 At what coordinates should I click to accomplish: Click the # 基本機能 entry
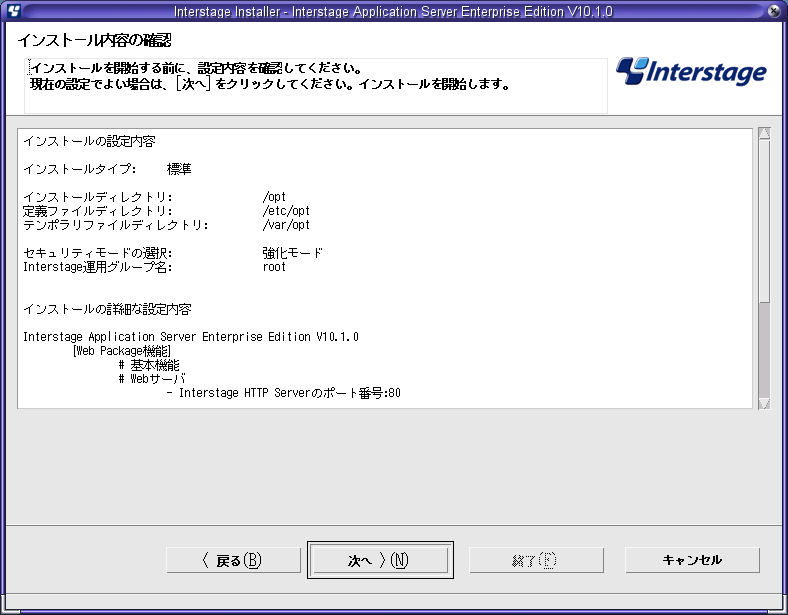click(149, 365)
